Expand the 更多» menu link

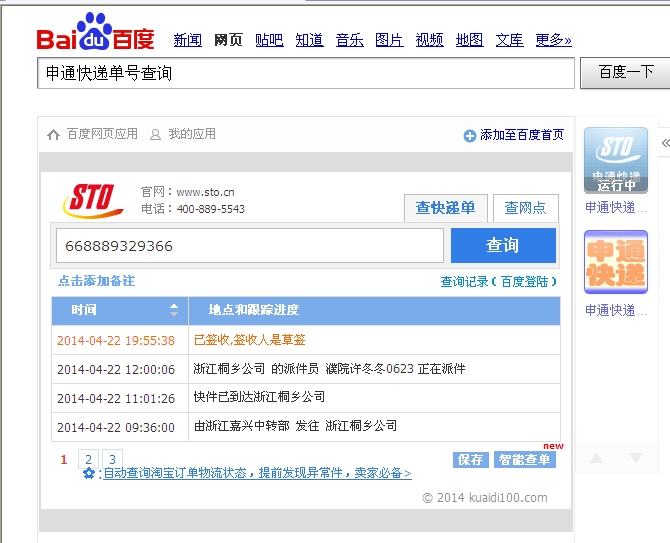tap(553, 40)
